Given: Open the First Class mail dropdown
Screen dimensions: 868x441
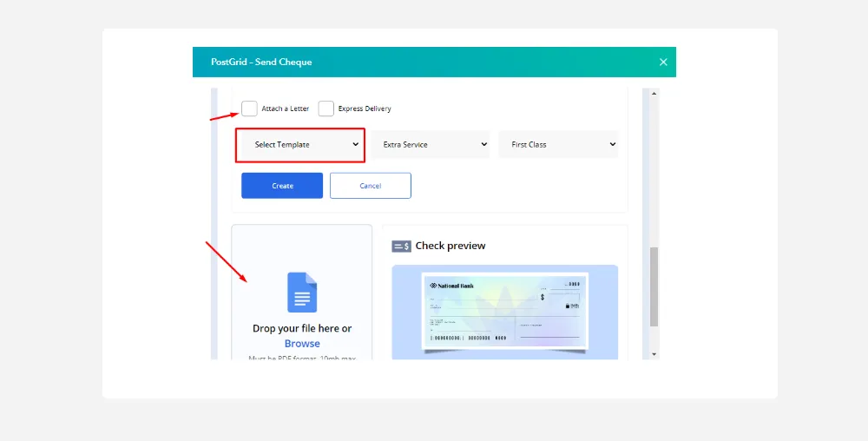Looking at the screenshot, I should click(x=557, y=145).
